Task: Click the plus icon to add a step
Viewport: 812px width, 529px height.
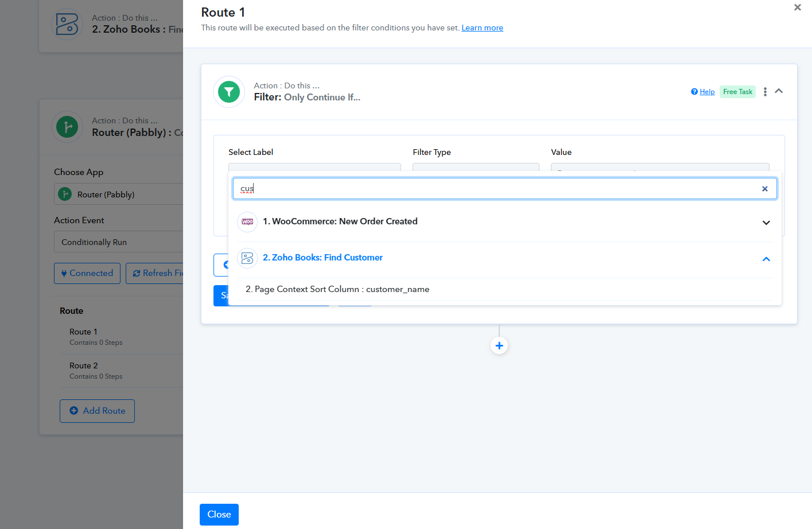Action: (x=499, y=345)
